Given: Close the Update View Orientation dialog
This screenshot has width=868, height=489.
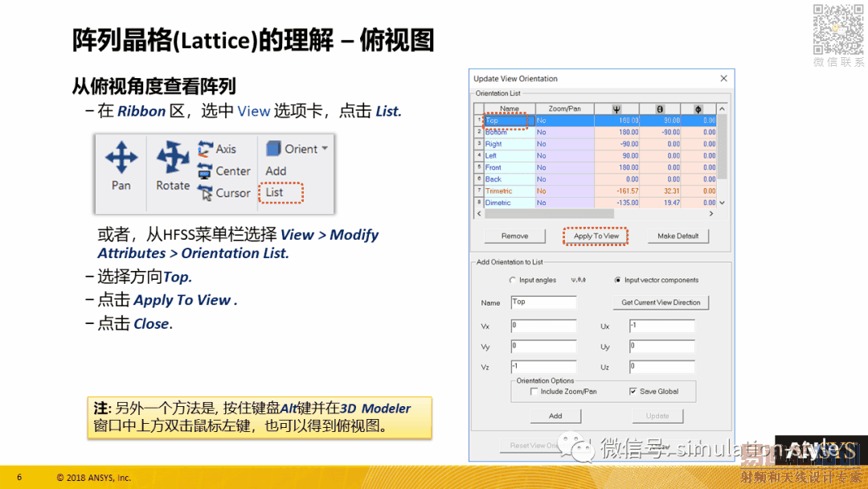Looking at the screenshot, I should click(723, 79).
